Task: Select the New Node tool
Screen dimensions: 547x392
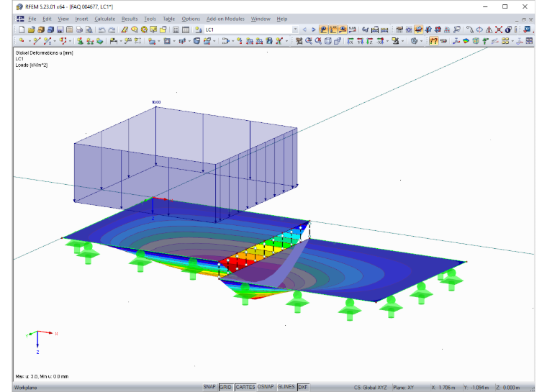Action: pos(22,41)
